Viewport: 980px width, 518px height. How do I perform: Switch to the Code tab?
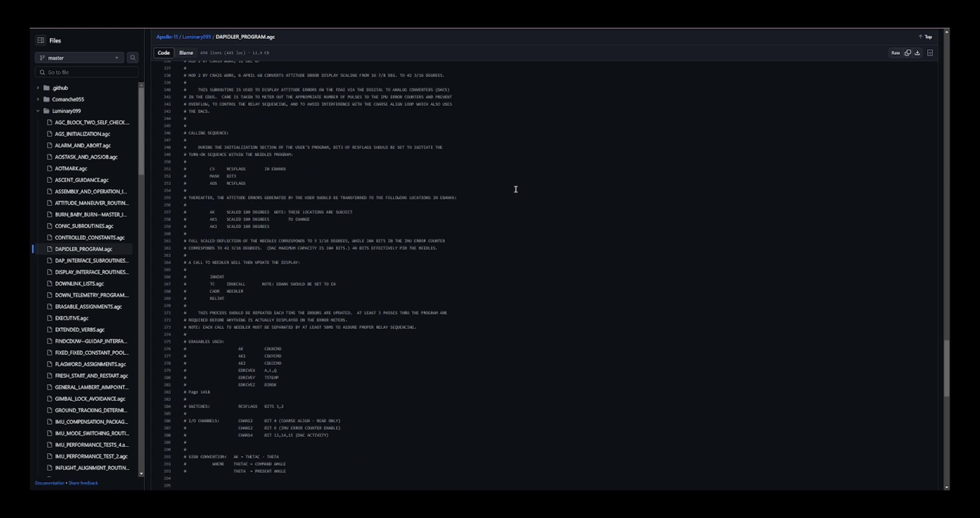[x=164, y=53]
